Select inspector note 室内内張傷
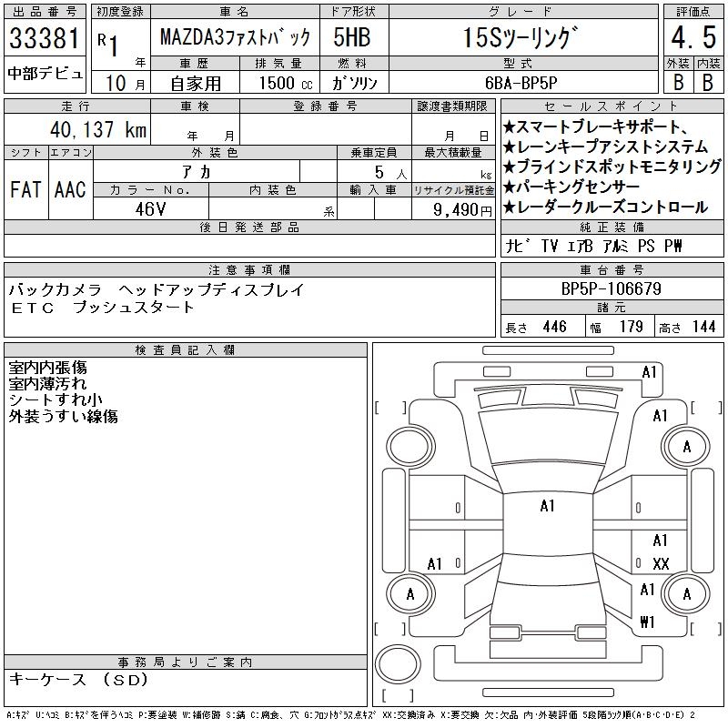This screenshot has height=728, width=728. click(x=48, y=368)
